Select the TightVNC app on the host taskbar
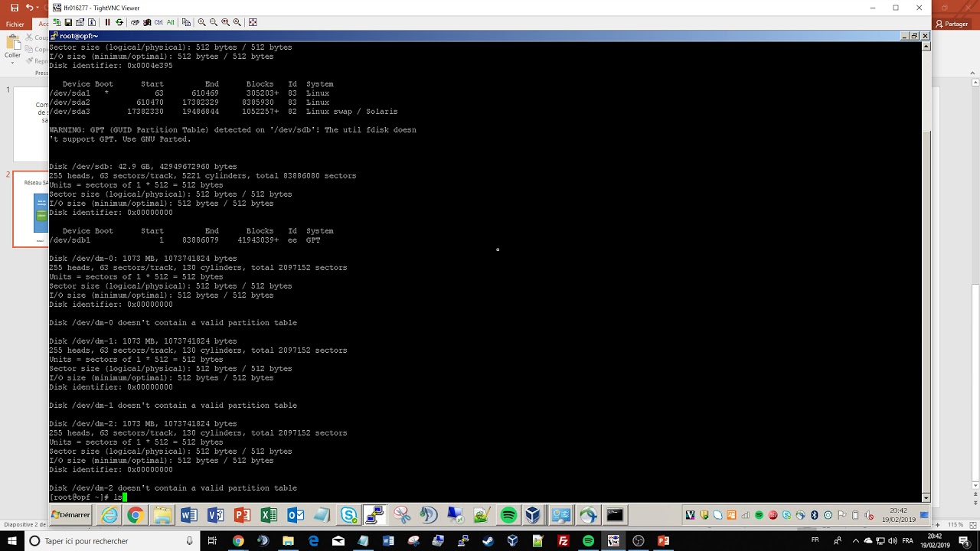The width and height of the screenshot is (980, 551). (613, 541)
